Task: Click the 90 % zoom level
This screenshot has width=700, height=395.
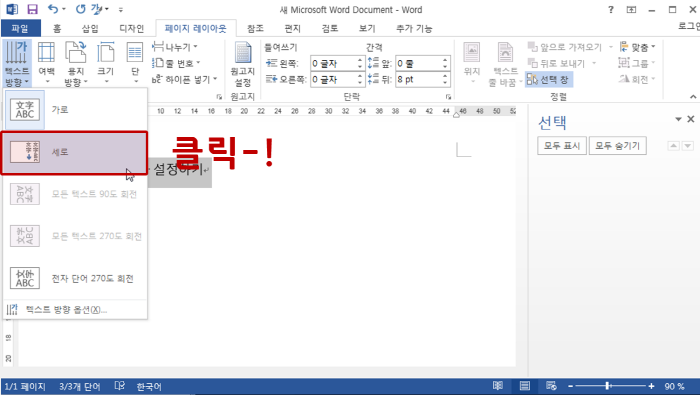Action: click(675, 387)
